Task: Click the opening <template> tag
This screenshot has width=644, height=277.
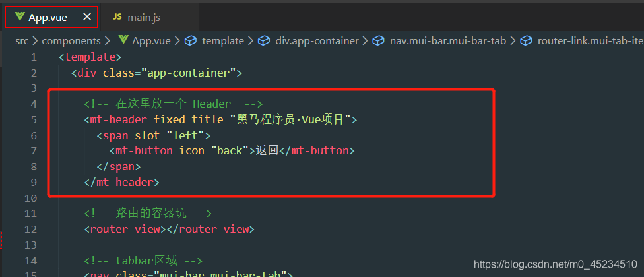Action: pos(90,57)
